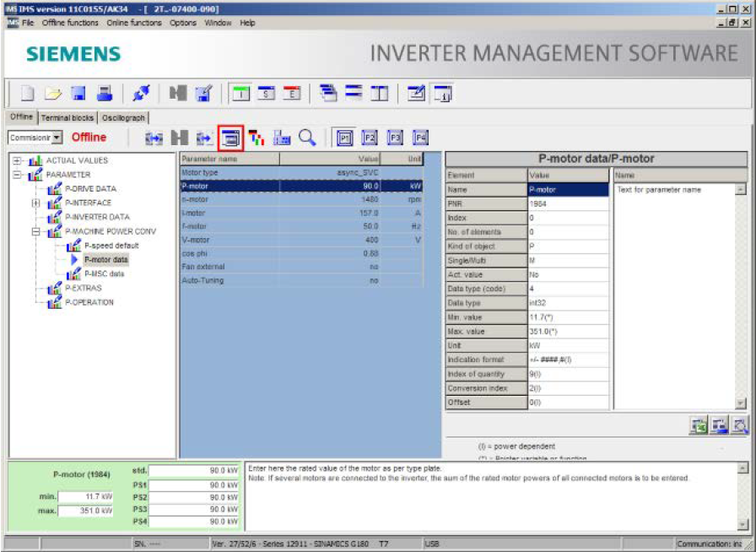The height and width of the screenshot is (552, 756).
Task: Click the blue window icon before colored bars
Action: [x=231, y=138]
